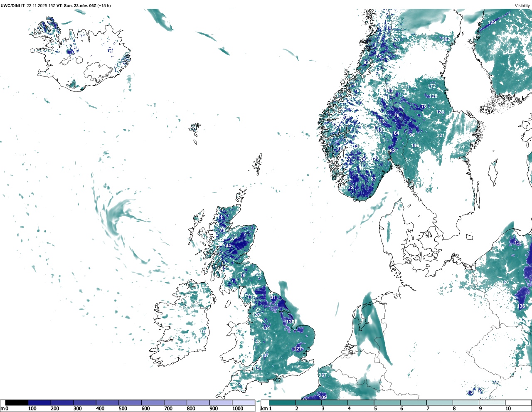
Task: Click the pale lavender 900–1000 m legend segment
Action: 221,402
